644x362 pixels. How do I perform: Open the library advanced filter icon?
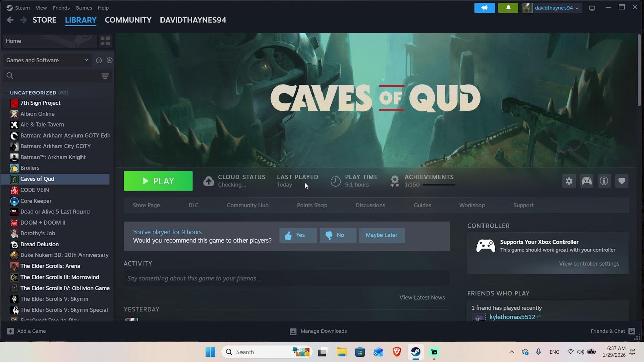tap(105, 76)
